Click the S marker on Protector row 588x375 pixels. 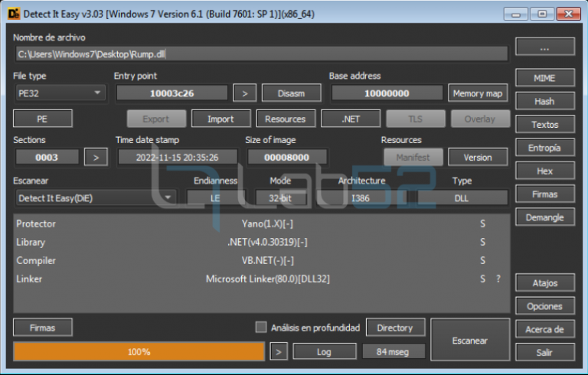coord(482,223)
